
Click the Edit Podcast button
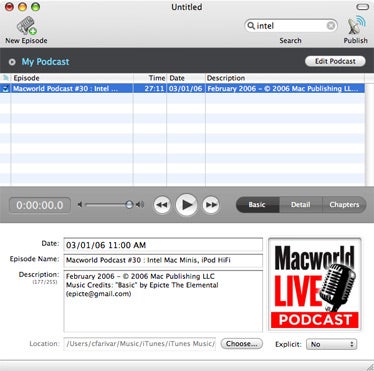(x=335, y=61)
